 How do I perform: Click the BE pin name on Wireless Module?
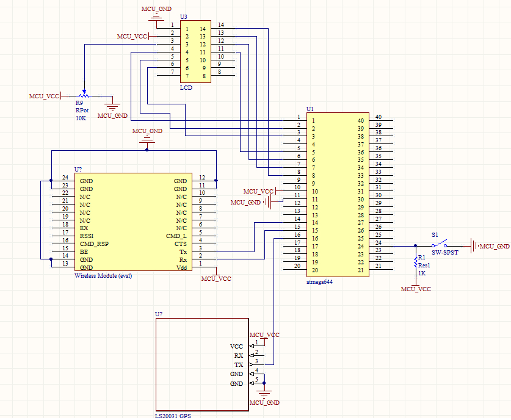point(84,252)
